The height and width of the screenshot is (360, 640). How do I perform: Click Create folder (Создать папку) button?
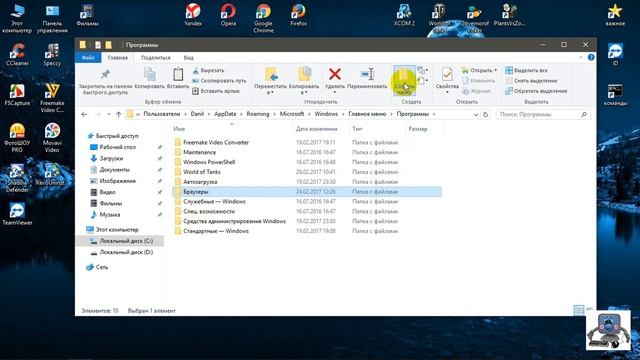tap(404, 81)
